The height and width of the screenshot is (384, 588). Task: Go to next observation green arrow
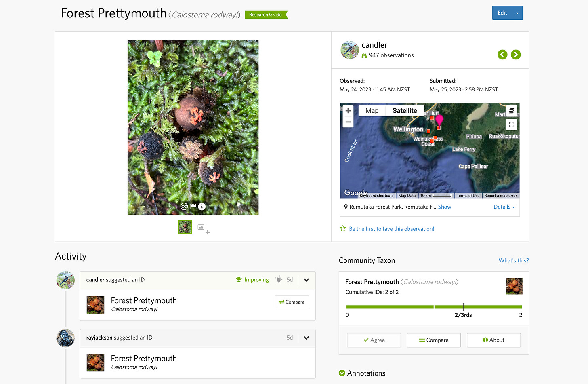(x=516, y=55)
